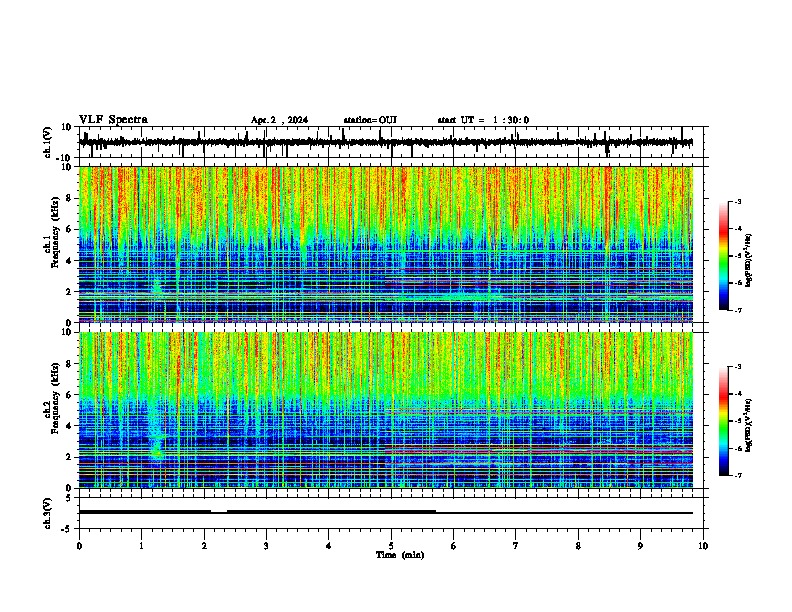Click the time axis tick label '0'

pos(79,546)
